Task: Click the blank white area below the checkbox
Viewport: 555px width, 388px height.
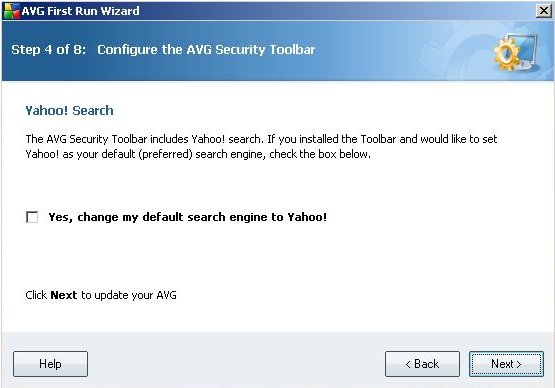Action: pyautogui.click(x=276, y=255)
